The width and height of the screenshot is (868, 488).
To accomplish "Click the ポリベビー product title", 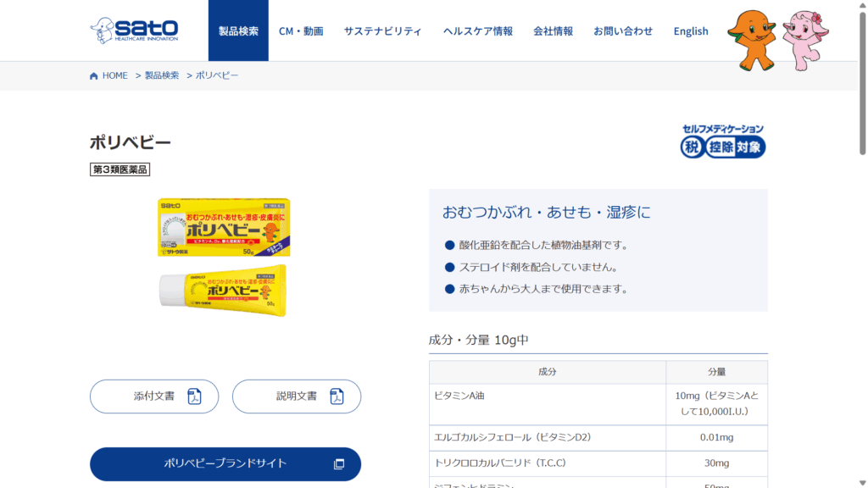I will coord(131,142).
